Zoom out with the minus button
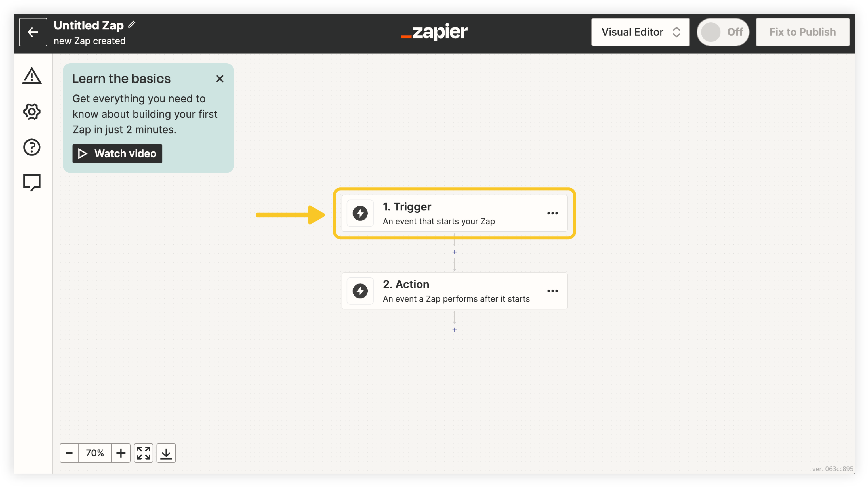The width and height of the screenshot is (868, 487). coord(69,453)
